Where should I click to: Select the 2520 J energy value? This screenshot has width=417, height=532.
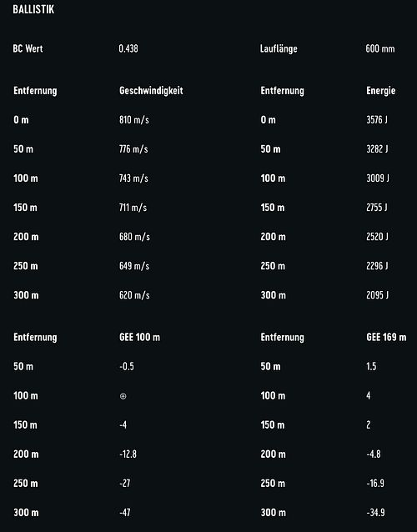point(377,237)
